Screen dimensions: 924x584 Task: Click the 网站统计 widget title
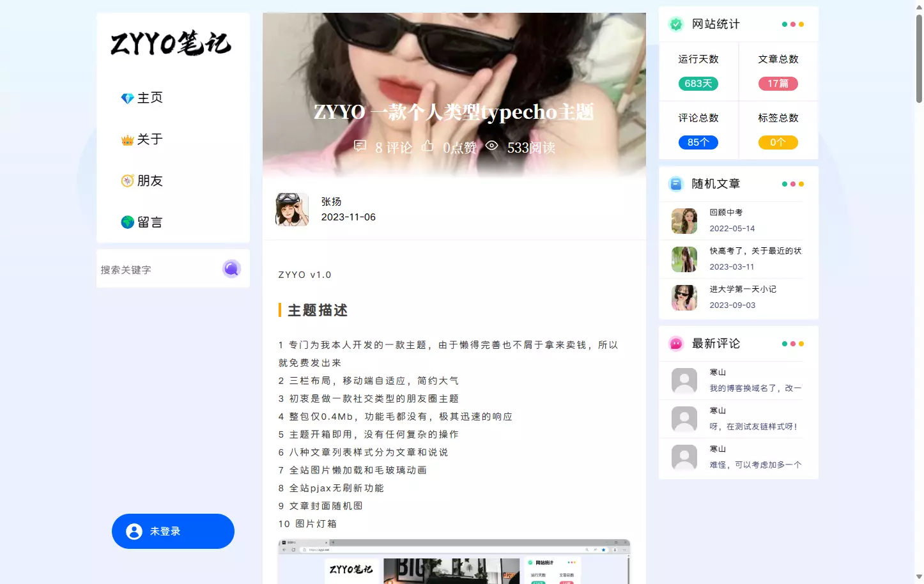point(716,24)
